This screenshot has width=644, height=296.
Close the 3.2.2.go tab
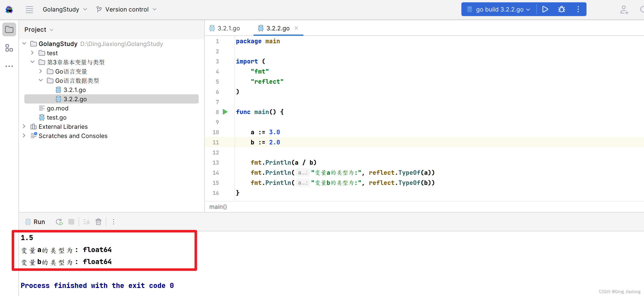pos(296,28)
